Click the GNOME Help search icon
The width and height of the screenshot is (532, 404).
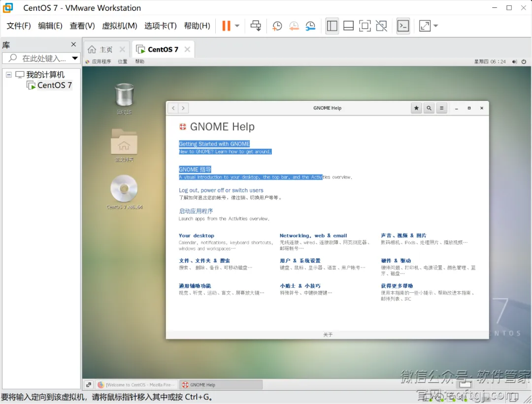[x=429, y=108]
